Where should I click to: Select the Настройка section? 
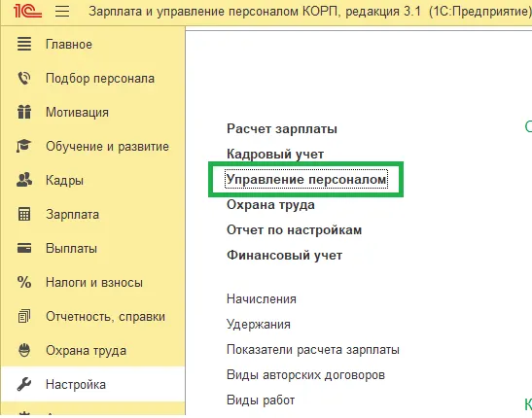92,384
